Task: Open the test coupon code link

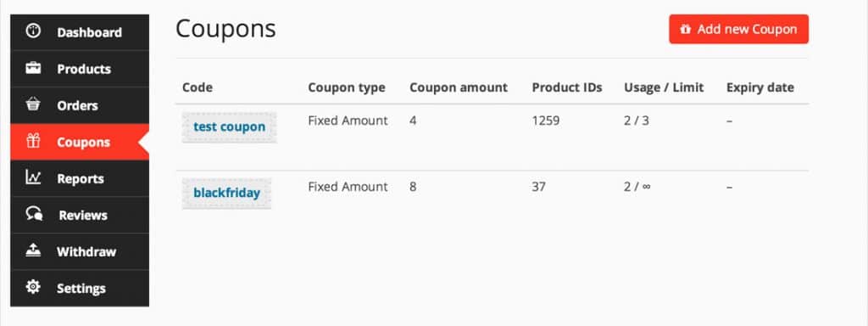Action: pyautogui.click(x=229, y=127)
